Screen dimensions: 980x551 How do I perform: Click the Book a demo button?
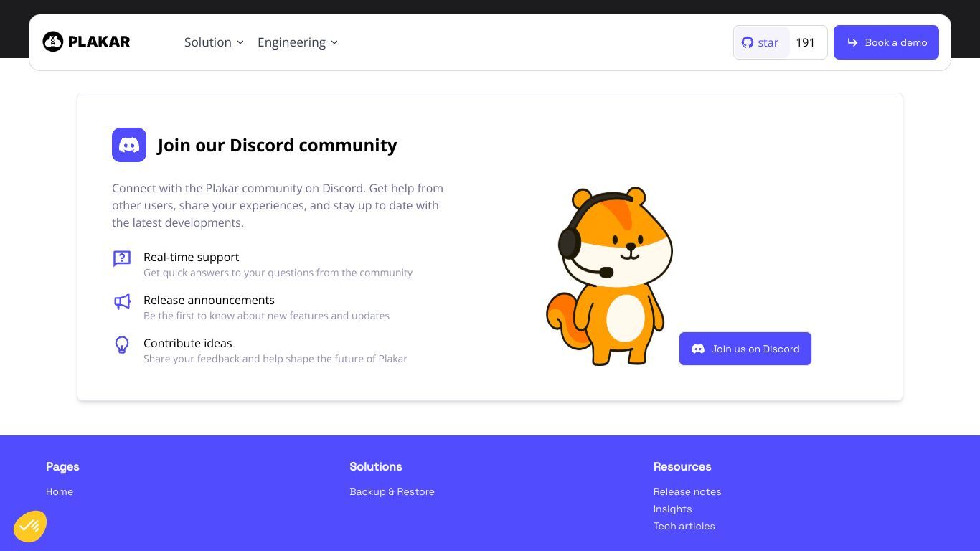coord(886,42)
